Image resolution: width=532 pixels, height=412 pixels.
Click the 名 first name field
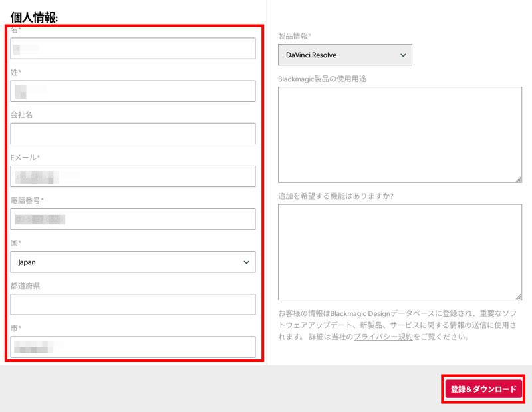pos(132,48)
